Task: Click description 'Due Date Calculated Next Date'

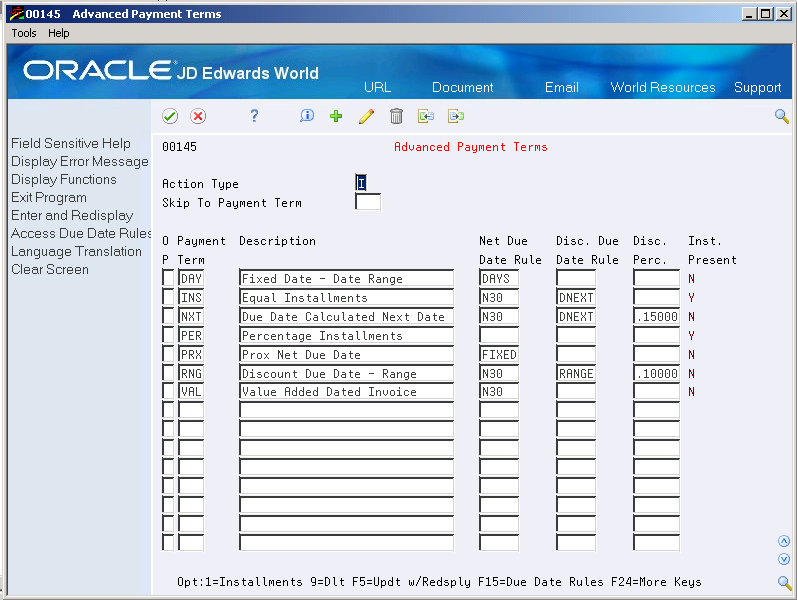Action: pyautogui.click(x=346, y=316)
